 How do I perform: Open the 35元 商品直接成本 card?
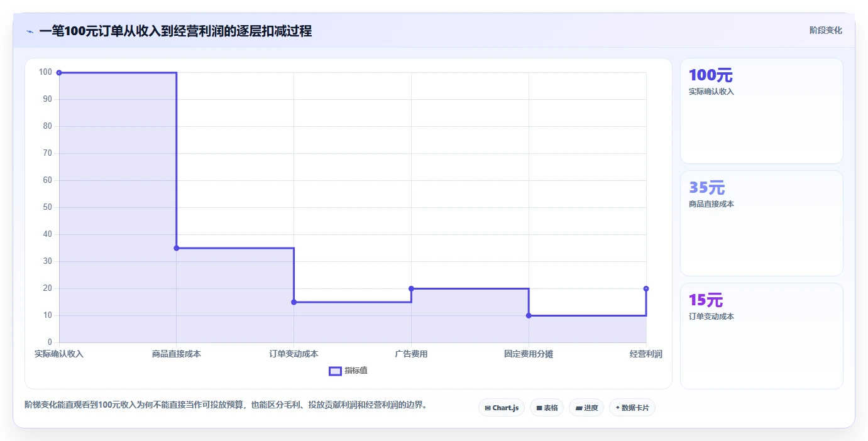click(x=761, y=223)
